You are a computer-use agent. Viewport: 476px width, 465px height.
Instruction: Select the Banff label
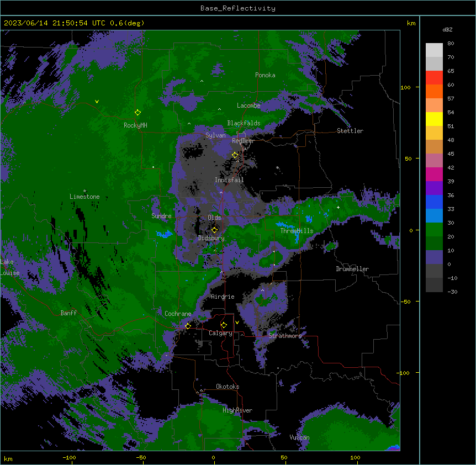[x=68, y=313]
